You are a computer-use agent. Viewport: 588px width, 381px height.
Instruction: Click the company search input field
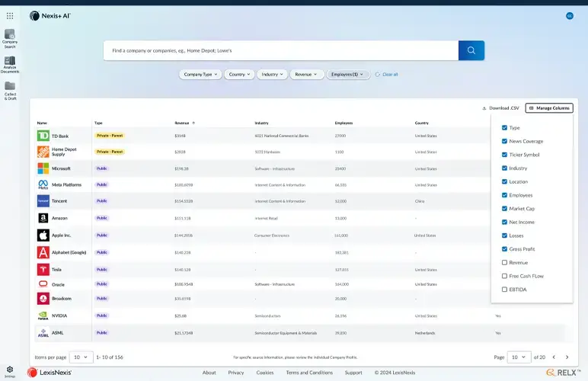pyautogui.click(x=280, y=50)
